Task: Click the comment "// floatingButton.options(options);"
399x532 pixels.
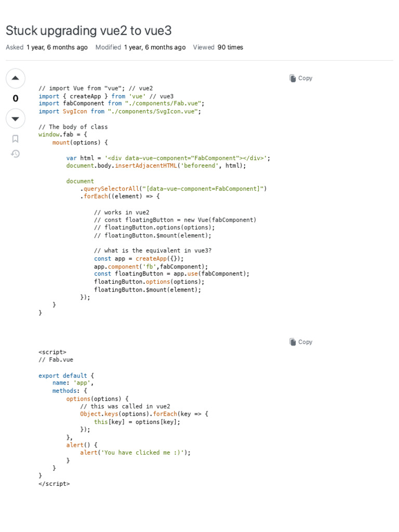Action: [154, 228]
